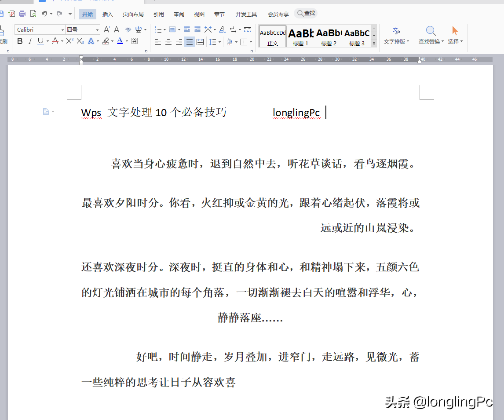Open the font size 四号 dropdown
The width and height of the screenshot is (504, 420).
(x=97, y=30)
